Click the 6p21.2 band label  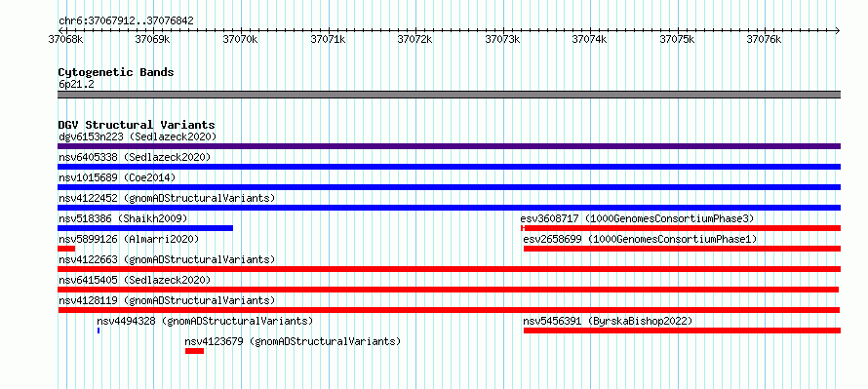click(x=76, y=85)
